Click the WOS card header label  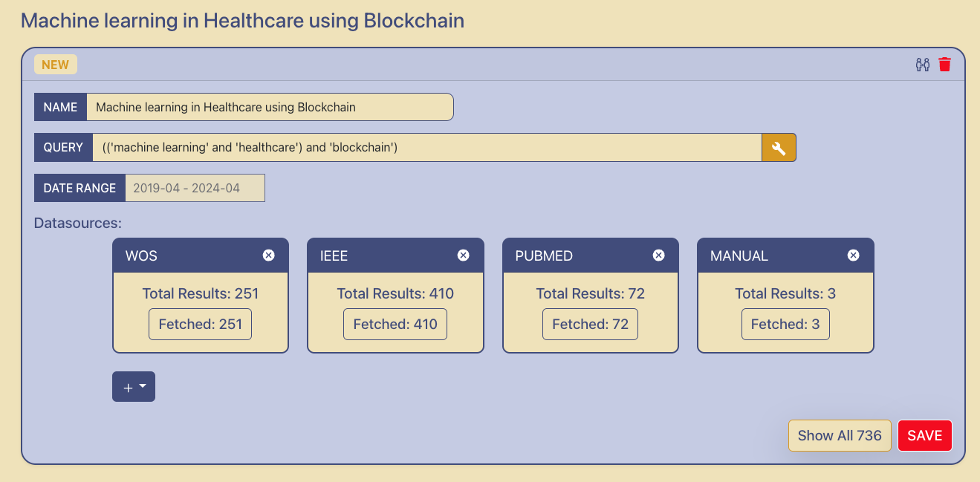click(141, 255)
